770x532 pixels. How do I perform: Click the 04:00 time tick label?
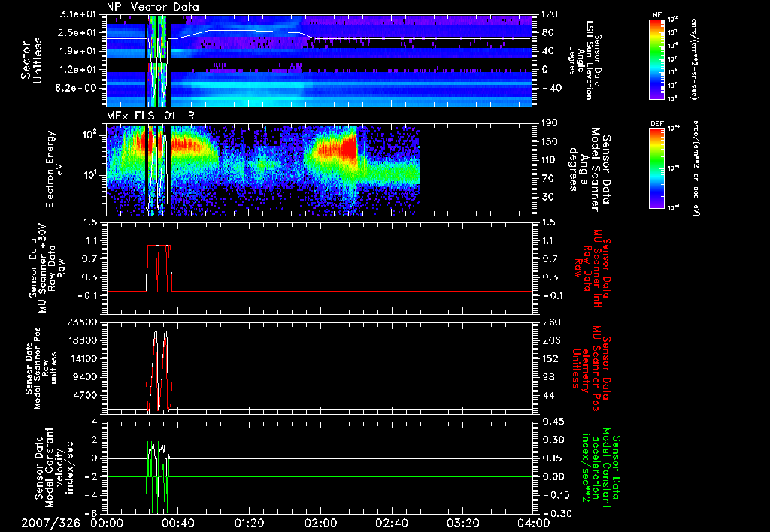(534, 523)
